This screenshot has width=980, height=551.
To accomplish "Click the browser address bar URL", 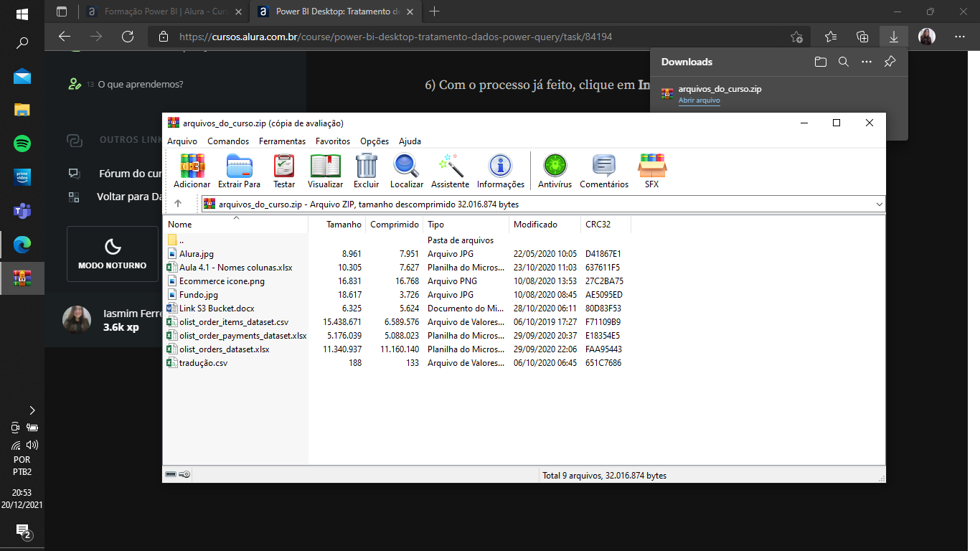I will pos(396,37).
